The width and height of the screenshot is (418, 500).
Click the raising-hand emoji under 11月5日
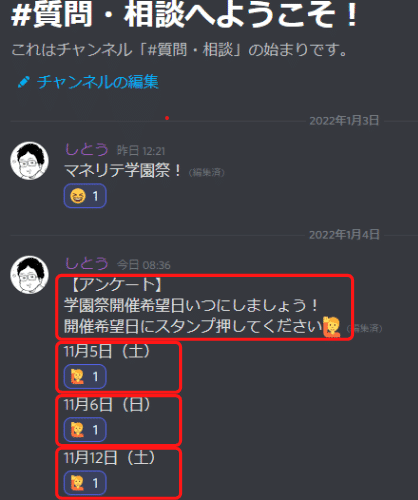pyautogui.click(x=77, y=377)
